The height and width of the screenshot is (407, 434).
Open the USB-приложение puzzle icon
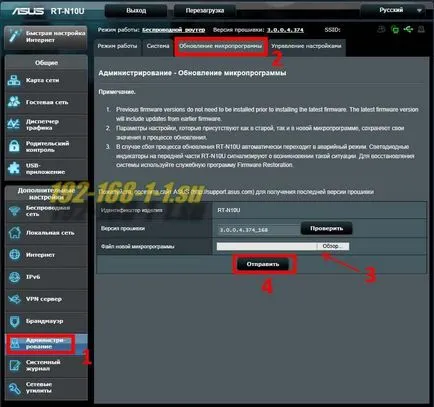click(x=14, y=168)
